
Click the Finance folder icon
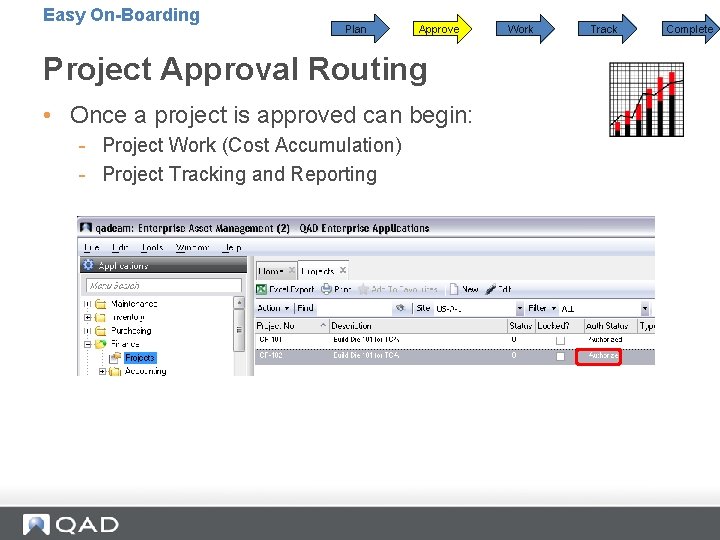click(100, 344)
